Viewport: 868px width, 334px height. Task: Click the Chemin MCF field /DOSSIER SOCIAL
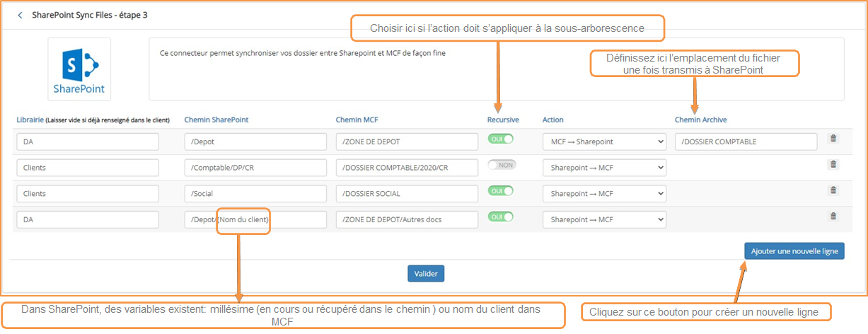407,193
